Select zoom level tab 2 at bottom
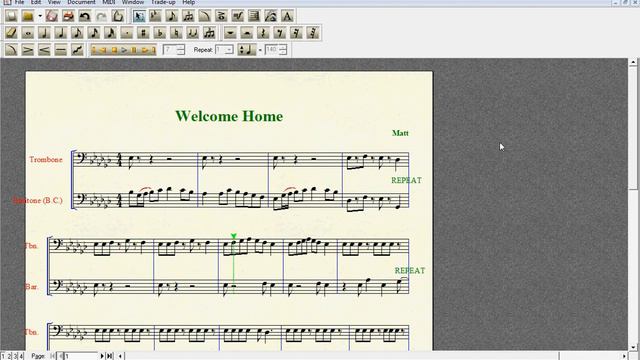This screenshot has width=640, height=360. click(9, 356)
